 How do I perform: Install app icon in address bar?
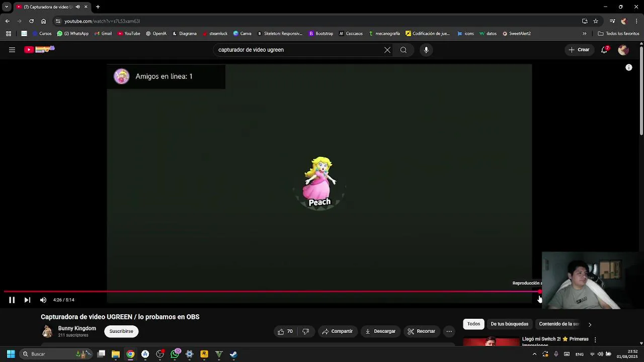[585, 21]
